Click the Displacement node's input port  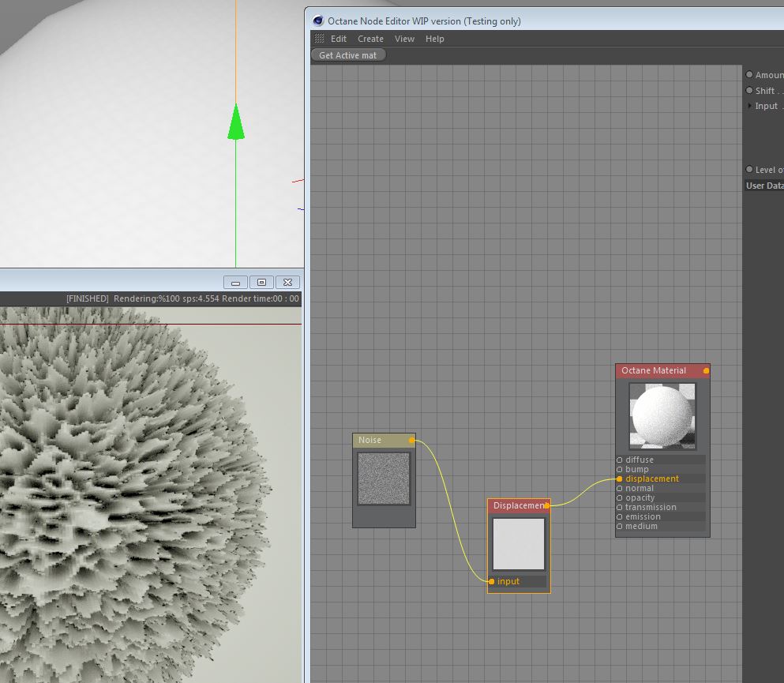point(492,581)
